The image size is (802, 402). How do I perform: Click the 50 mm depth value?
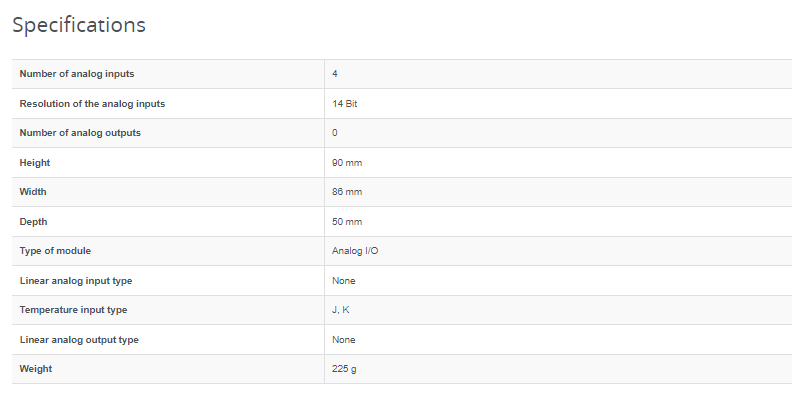[x=347, y=221]
